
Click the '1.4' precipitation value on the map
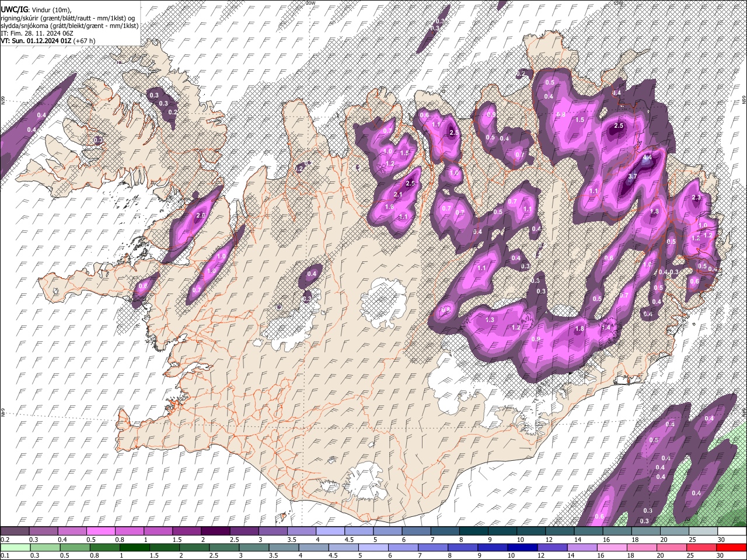(606, 328)
